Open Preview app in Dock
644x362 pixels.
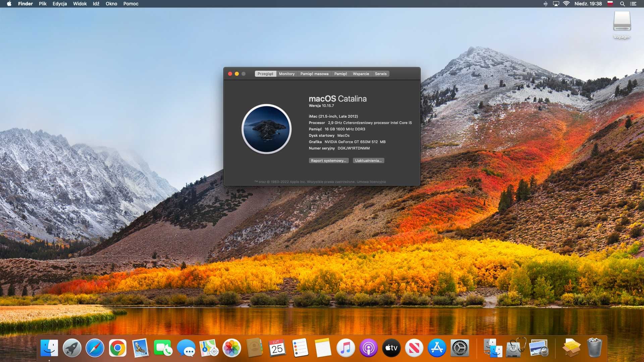539,348
